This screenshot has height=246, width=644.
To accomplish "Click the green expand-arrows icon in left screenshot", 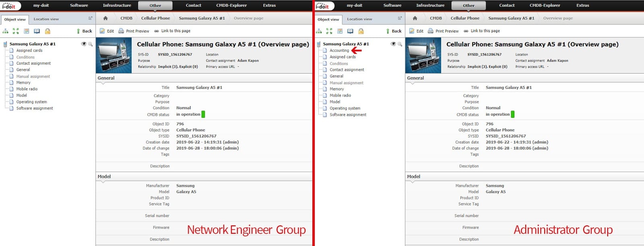I will tap(16, 31).
